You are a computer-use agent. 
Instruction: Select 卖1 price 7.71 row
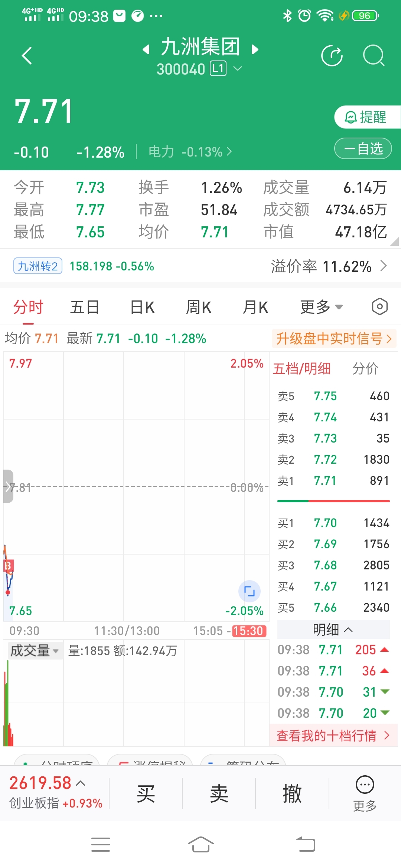[x=333, y=480]
